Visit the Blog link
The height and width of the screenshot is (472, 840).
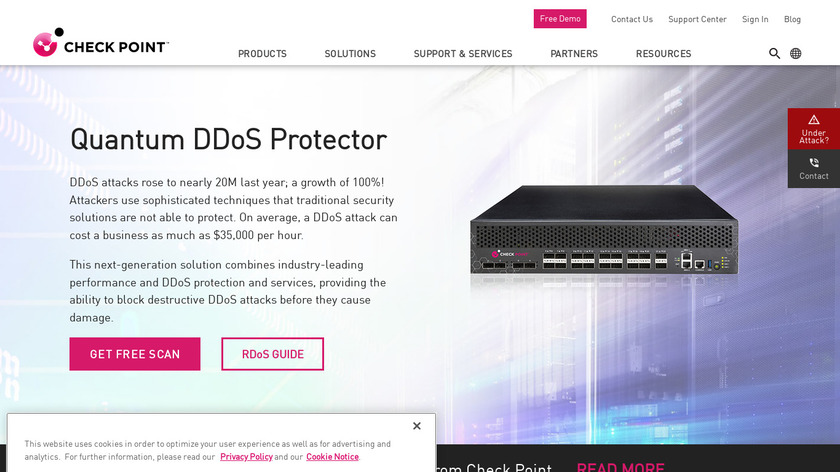792,19
